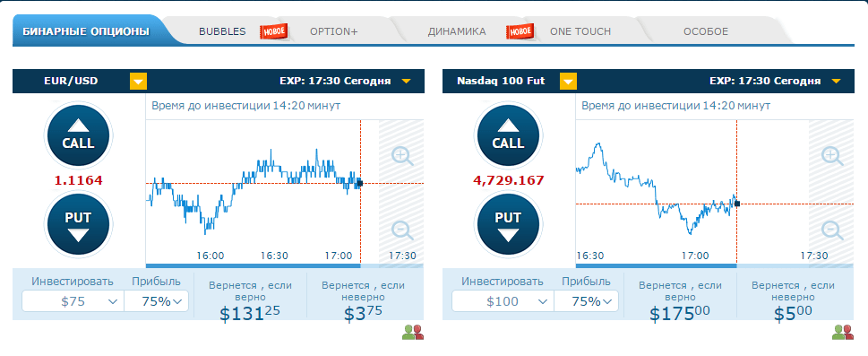The height and width of the screenshot is (356, 868).
Task: Zoom in on the Nasdaq 100 chart
Action: click(832, 156)
